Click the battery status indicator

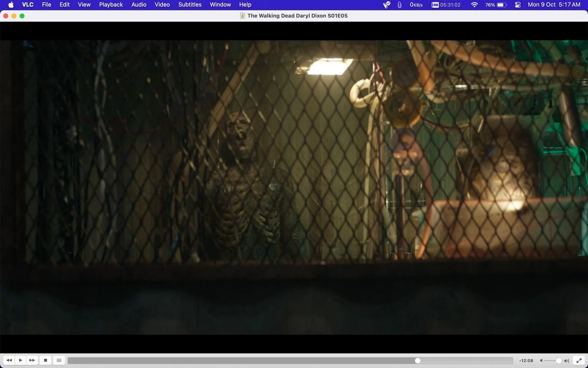496,5
